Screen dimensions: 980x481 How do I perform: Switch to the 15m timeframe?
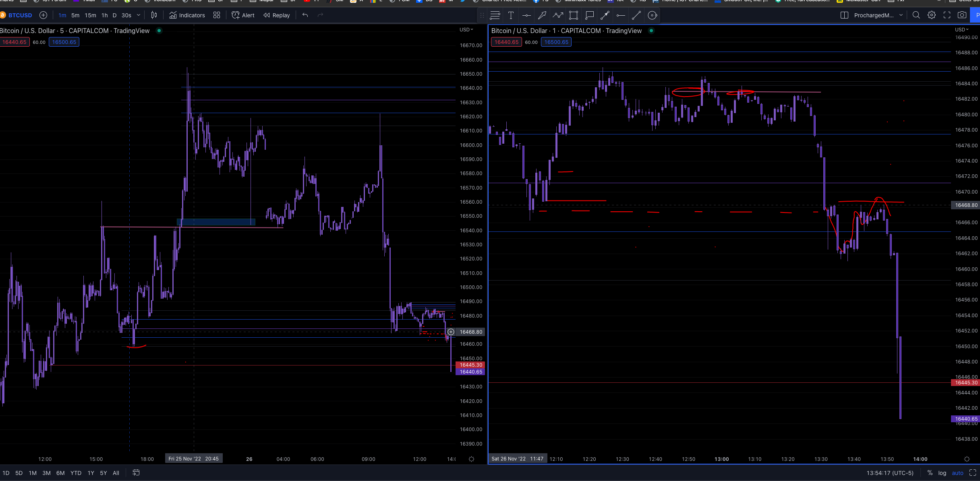pos(90,15)
